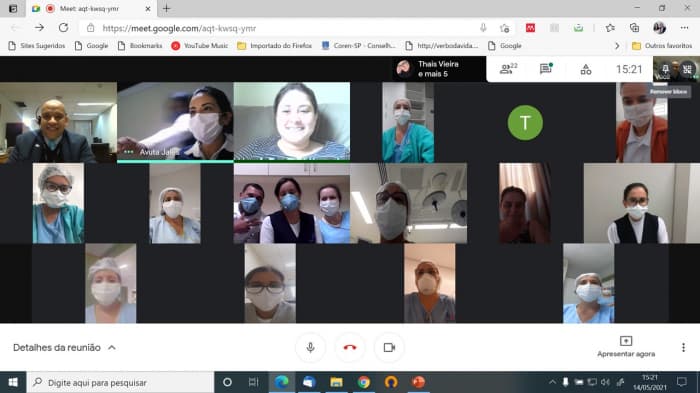Open the tab actions menu icon
Screen dimensions: 700x393
[x=13, y=8]
